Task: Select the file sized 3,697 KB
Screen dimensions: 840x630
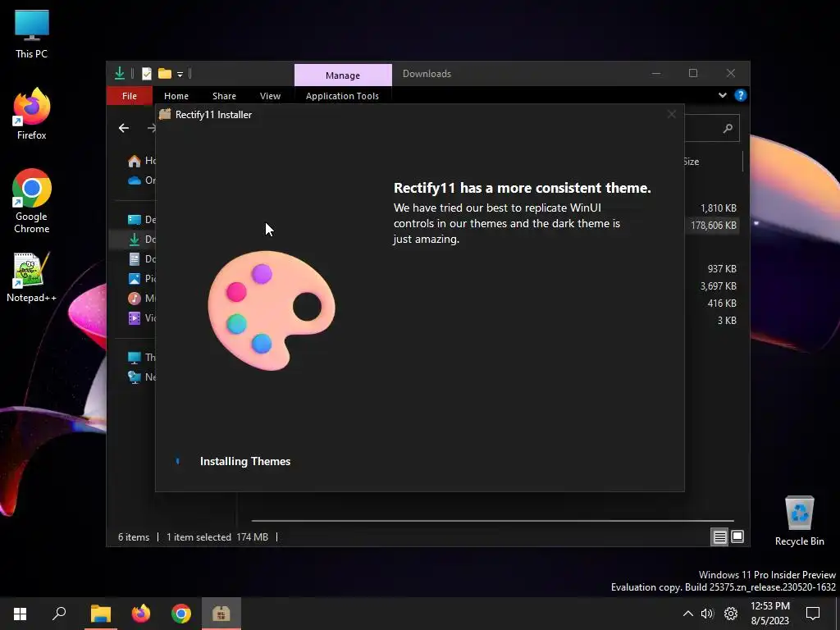Action: pos(718,285)
